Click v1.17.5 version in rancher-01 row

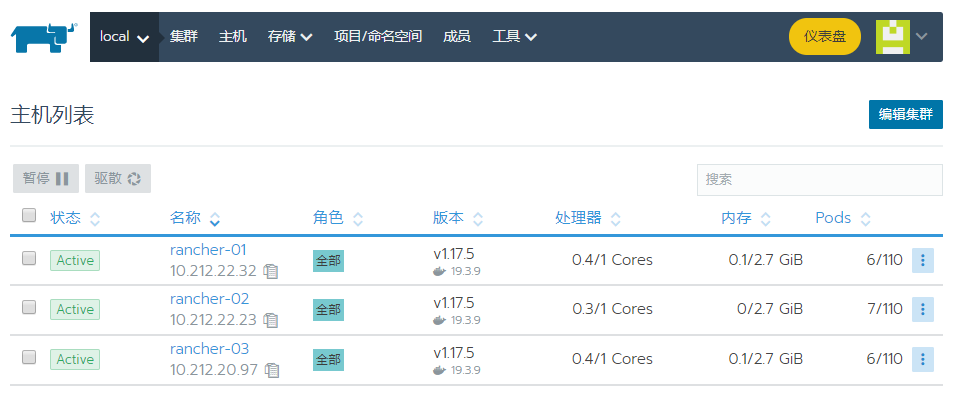coord(454,254)
